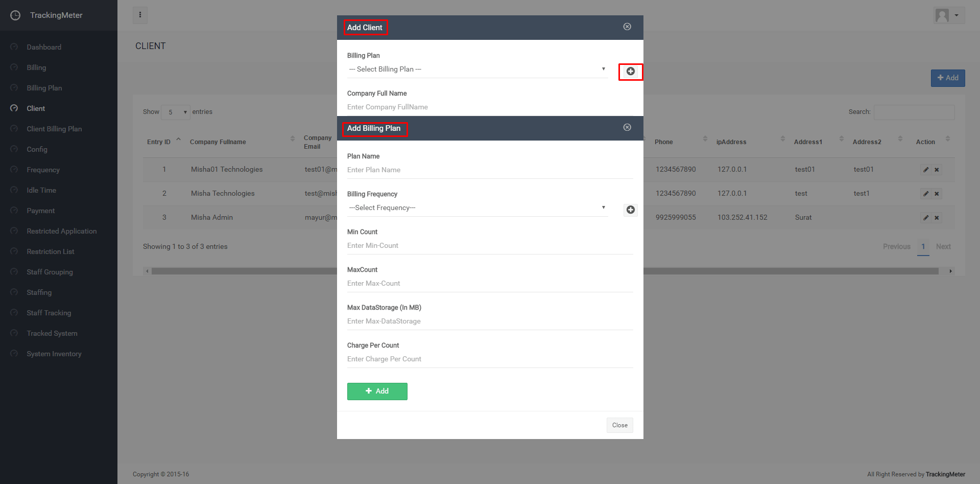Image resolution: width=980 pixels, height=484 pixels.
Task: Click the Close button in dialog footer
Action: pos(619,425)
